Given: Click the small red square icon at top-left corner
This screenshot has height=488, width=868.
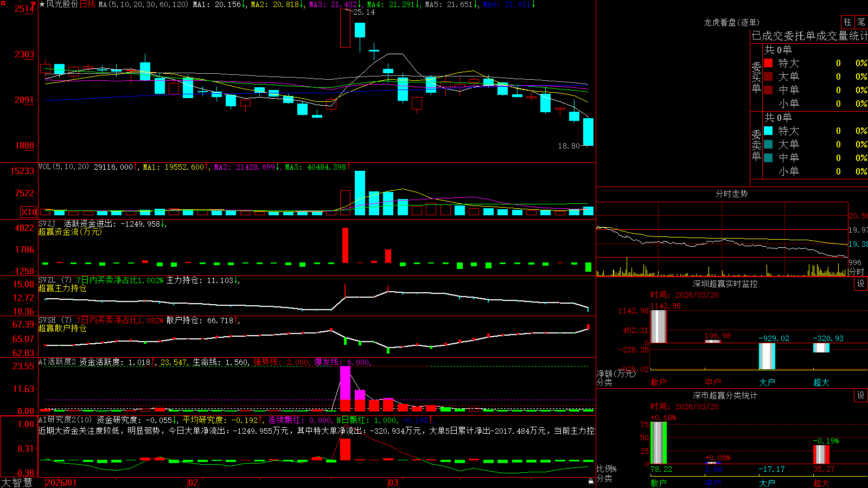Looking at the screenshot, I should click(2, 3).
